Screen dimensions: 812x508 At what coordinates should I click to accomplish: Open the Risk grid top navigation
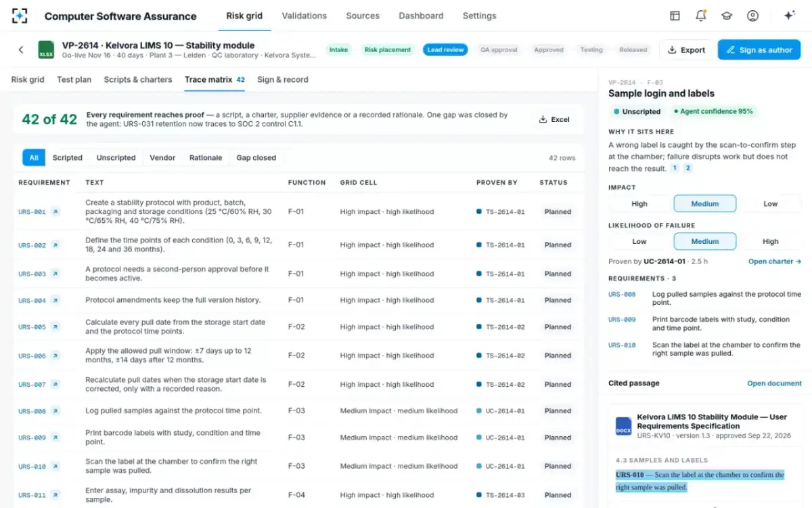(244, 16)
